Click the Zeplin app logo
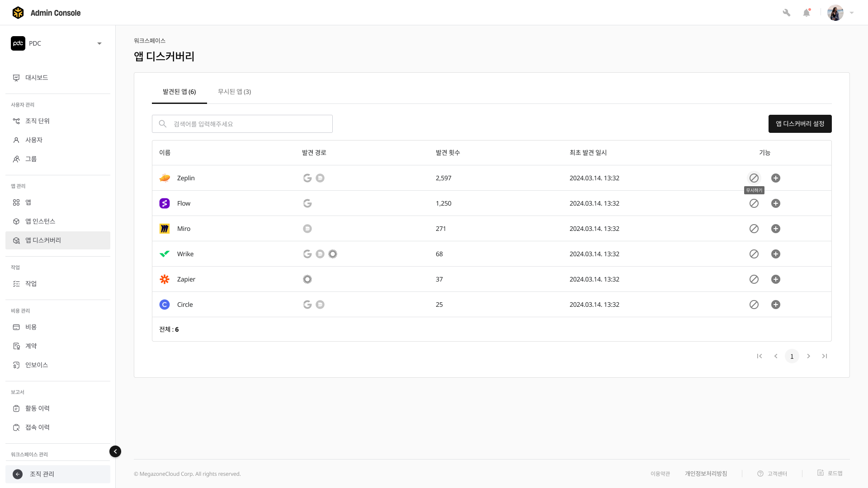This screenshot has height=488, width=868. [165, 178]
